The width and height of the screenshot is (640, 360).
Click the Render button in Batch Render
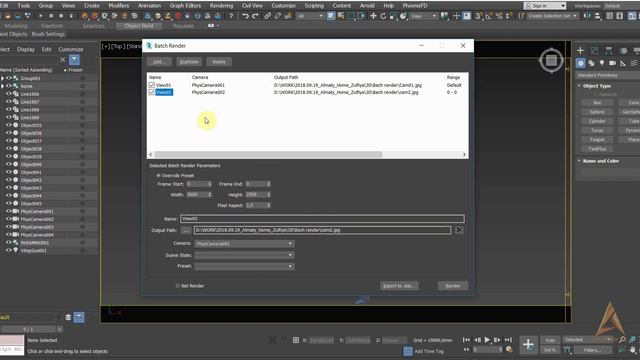tap(453, 286)
